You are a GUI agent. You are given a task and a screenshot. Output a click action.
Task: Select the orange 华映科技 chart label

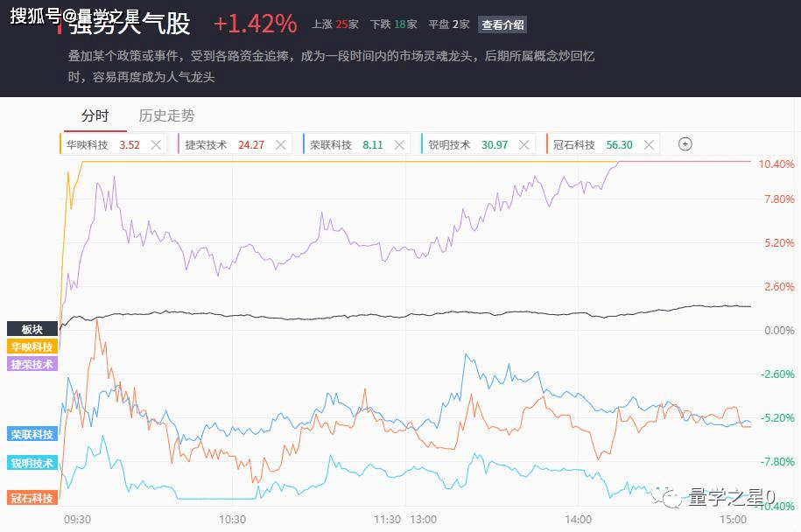point(32,346)
